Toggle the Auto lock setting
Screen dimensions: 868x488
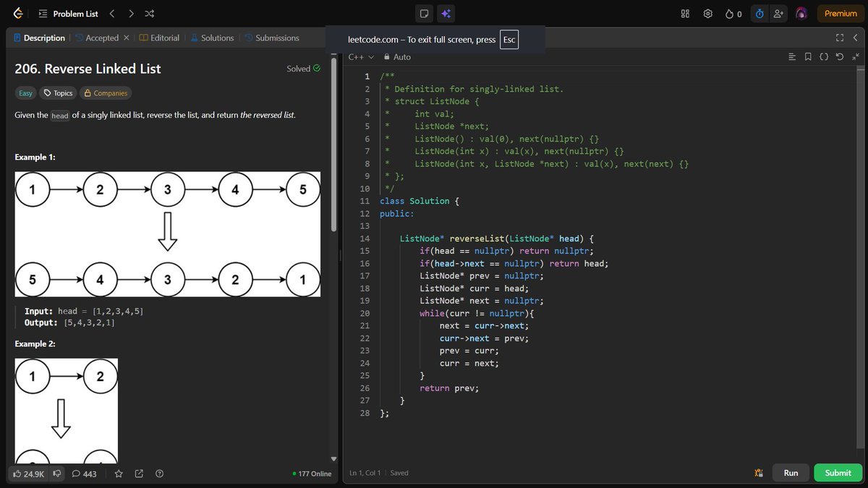click(397, 57)
